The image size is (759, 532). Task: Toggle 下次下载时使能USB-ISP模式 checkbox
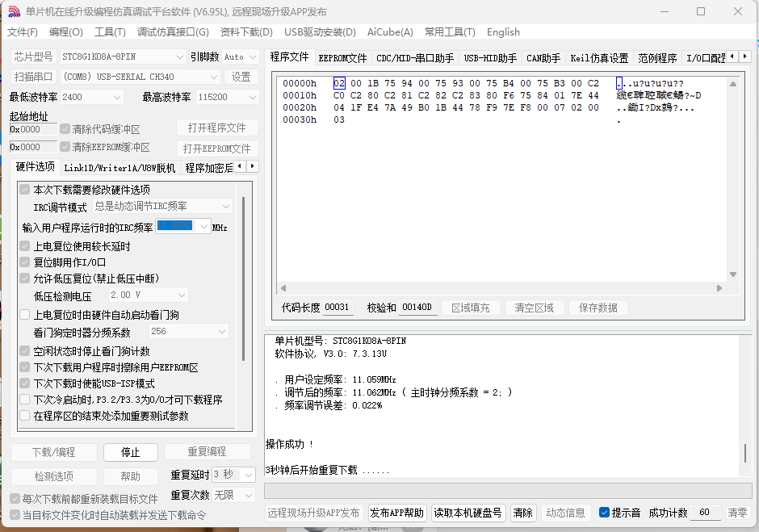point(25,383)
